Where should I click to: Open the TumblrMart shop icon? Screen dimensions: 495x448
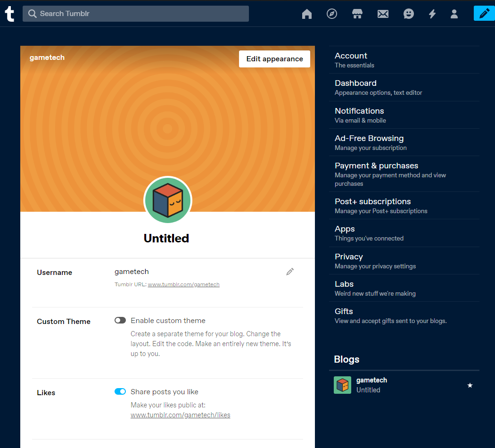(357, 14)
